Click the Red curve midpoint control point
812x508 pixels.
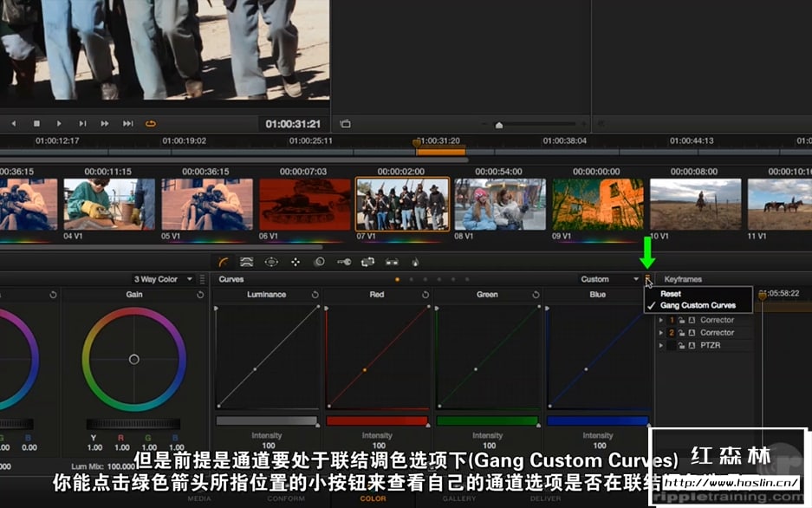click(x=365, y=370)
